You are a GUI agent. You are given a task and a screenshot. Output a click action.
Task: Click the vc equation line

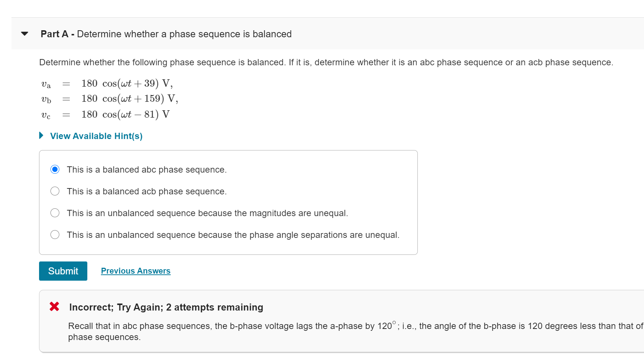[x=105, y=114]
